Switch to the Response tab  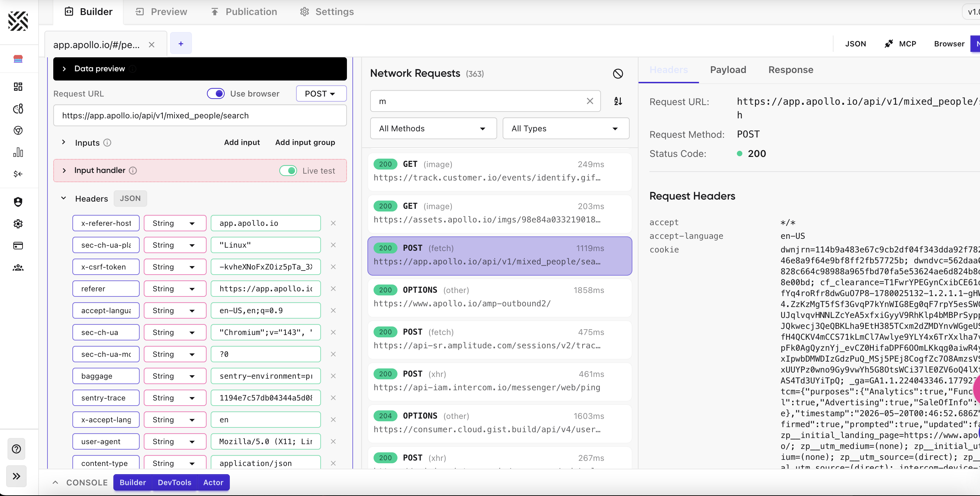pyautogui.click(x=790, y=70)
